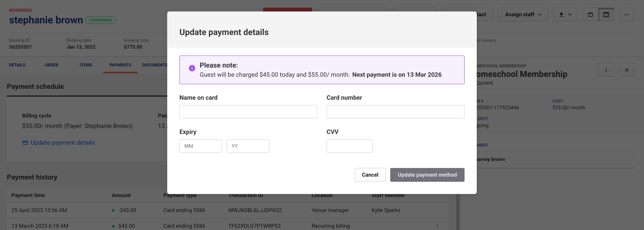Open the Payments tab

[120, 65]
